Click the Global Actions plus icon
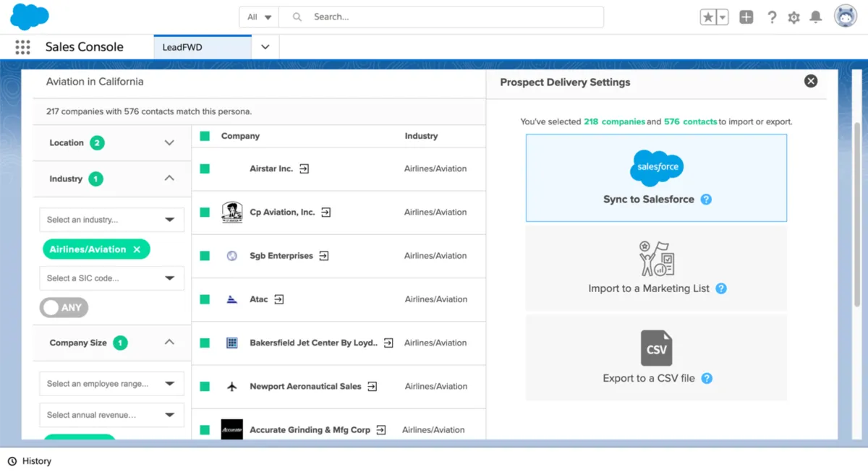Screen dimensions: 868x472 [x=746, y=17]
